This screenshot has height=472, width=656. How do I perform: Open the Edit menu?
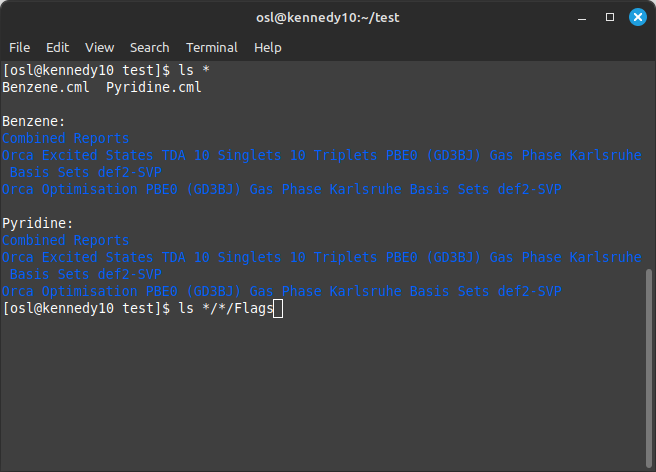(57, 48)
